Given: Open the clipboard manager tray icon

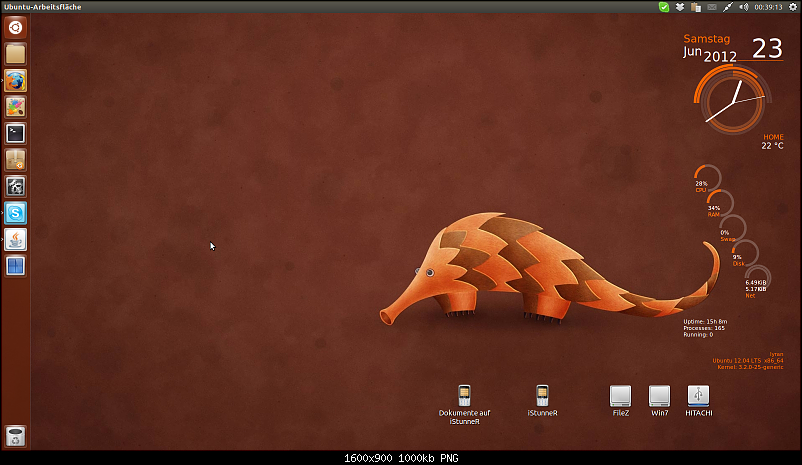Looking at the screenshot, I should click(x=696, y=7).
